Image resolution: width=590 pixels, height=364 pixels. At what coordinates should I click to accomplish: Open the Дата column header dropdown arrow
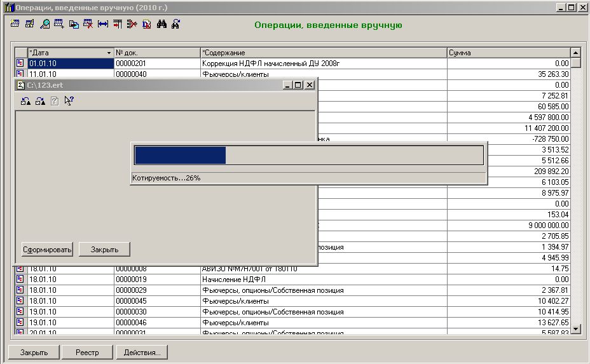tap(109, 53)
